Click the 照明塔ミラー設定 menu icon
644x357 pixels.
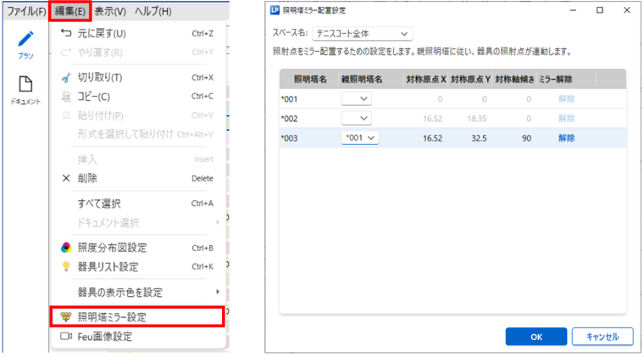coord(67,317)
